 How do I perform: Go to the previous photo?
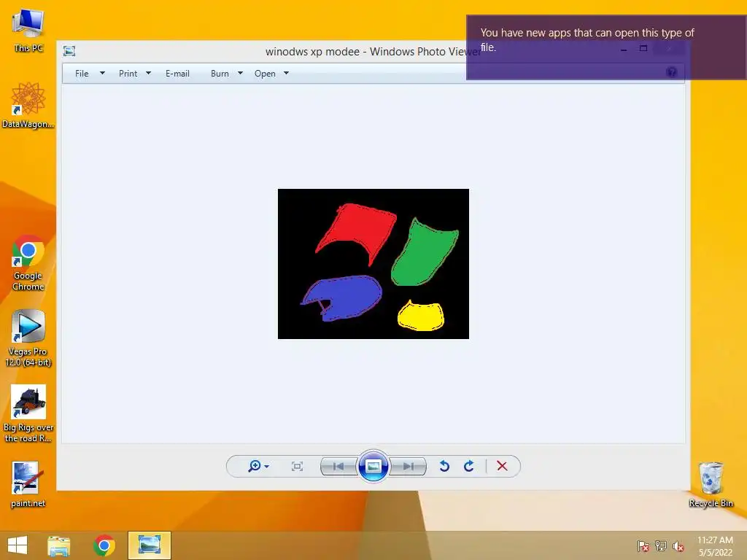[x=338, y=466]
